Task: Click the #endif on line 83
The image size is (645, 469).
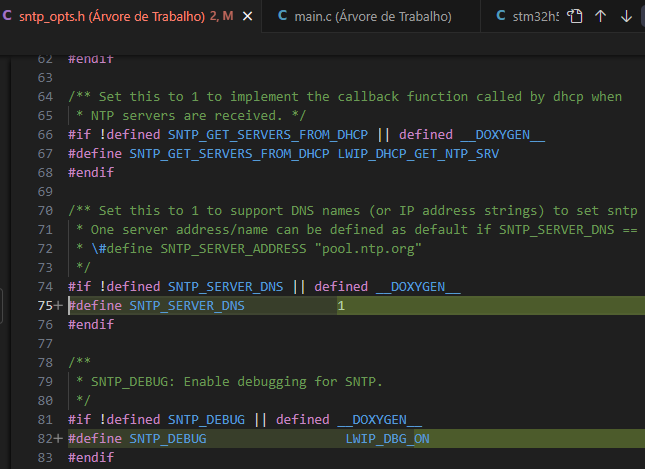Action: coord(91,457)
